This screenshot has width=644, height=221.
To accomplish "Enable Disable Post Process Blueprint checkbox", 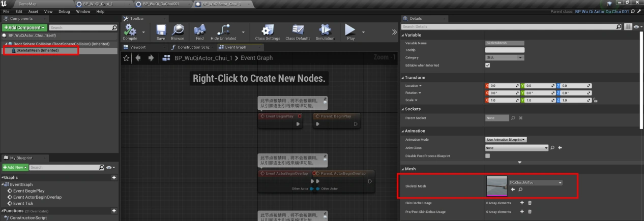I will pos(488,155).
